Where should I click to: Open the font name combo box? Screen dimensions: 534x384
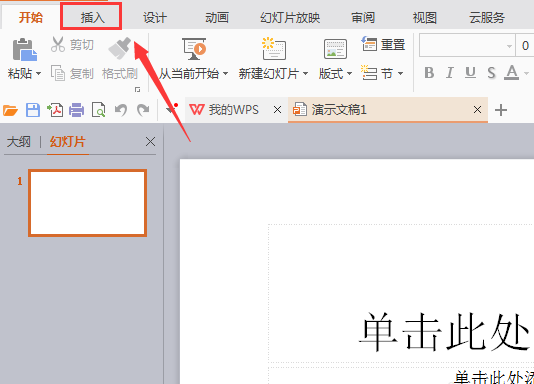pyautogui.click(x=467, y=45)
